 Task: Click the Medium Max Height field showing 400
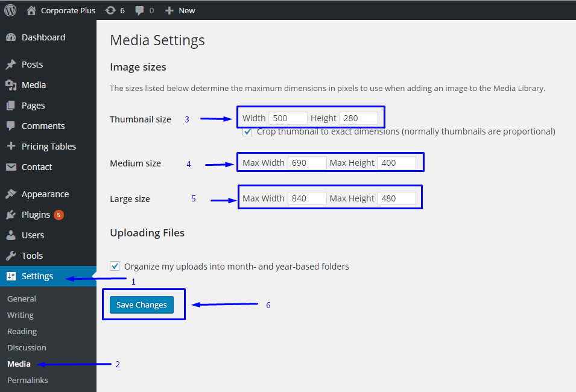396,163
